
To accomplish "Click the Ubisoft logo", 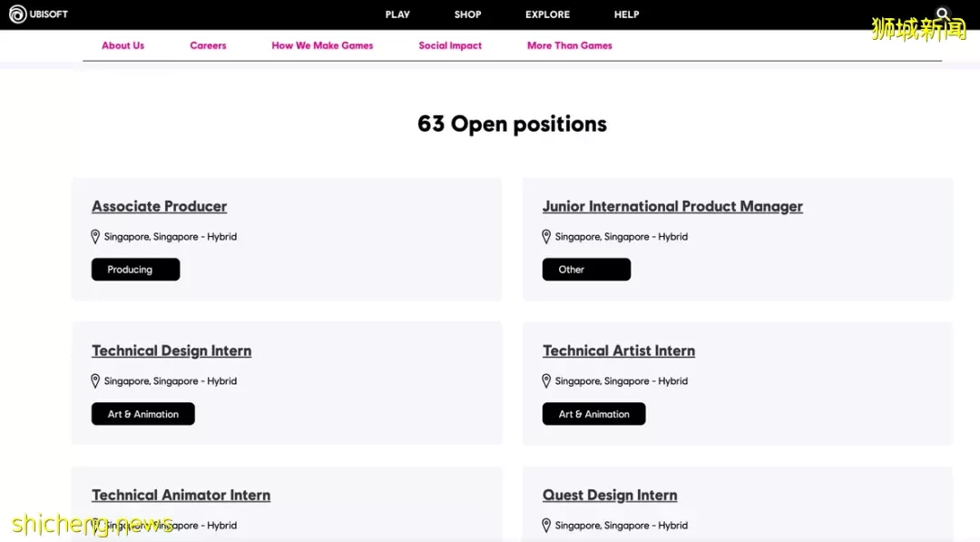I will pos(38,14).
